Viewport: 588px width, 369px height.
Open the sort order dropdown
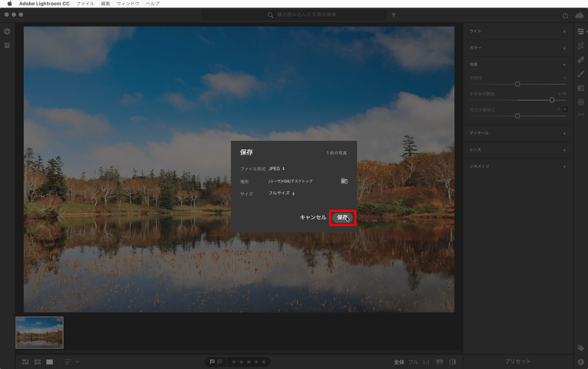[x=72, y=362]
